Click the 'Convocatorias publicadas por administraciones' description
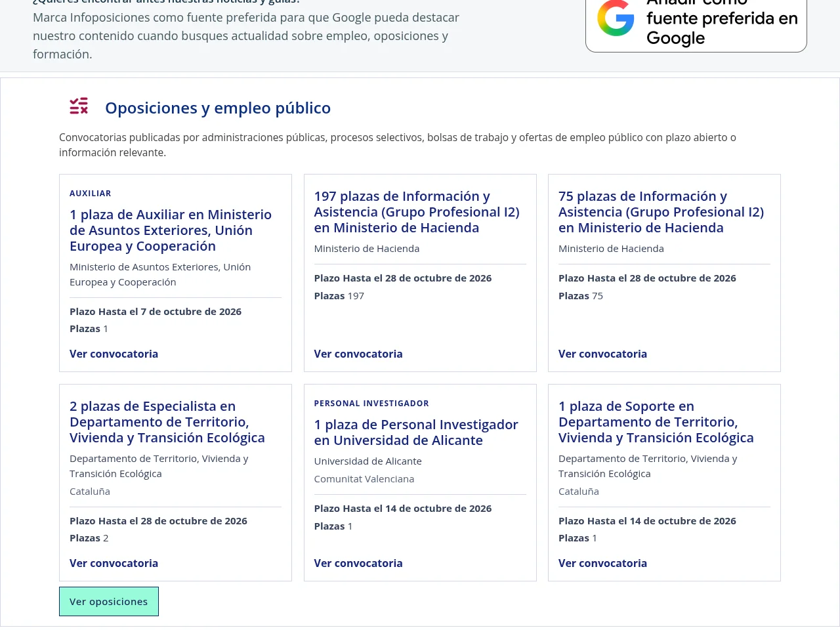The height and width of the screenshot is (630, 840). tap(398, 145)
